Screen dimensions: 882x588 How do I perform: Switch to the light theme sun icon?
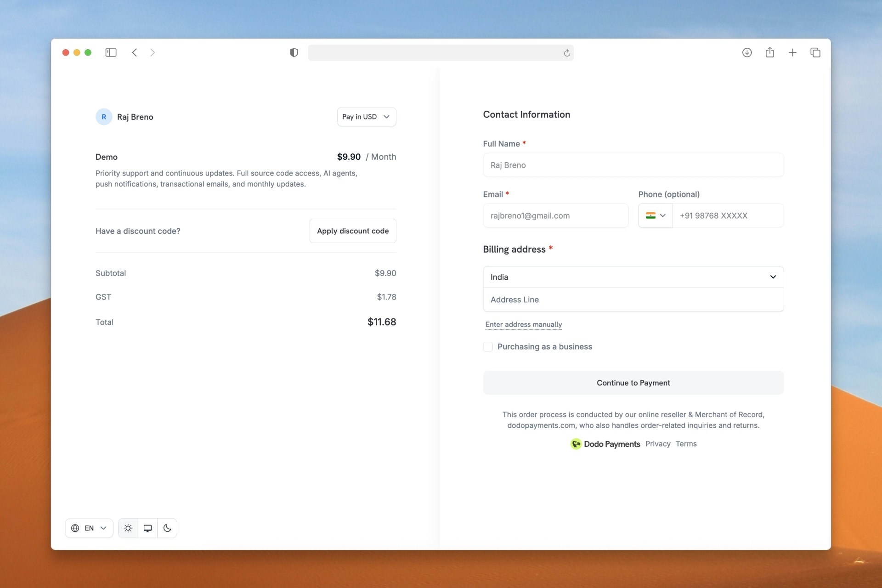tap(128, 528)
